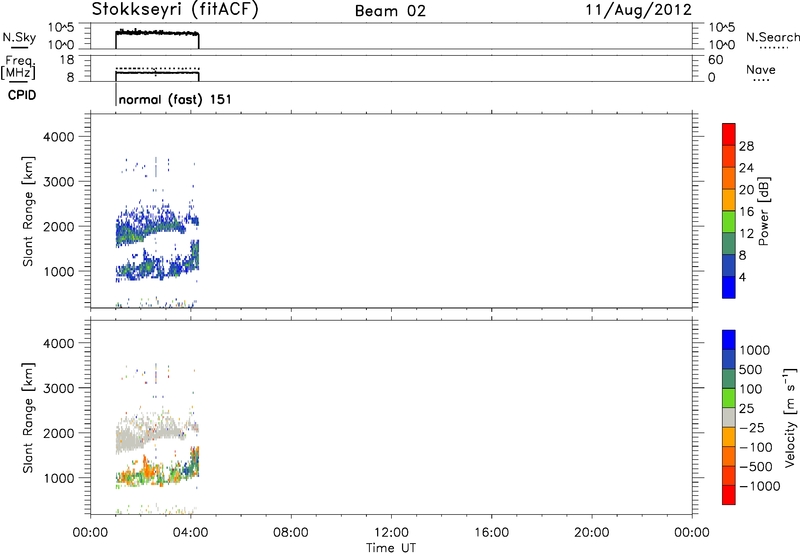Click the Velocity [m s-1] colorbar label
Image resolution: width=800 pixels, height=554 pixels.
click(790, 417)
